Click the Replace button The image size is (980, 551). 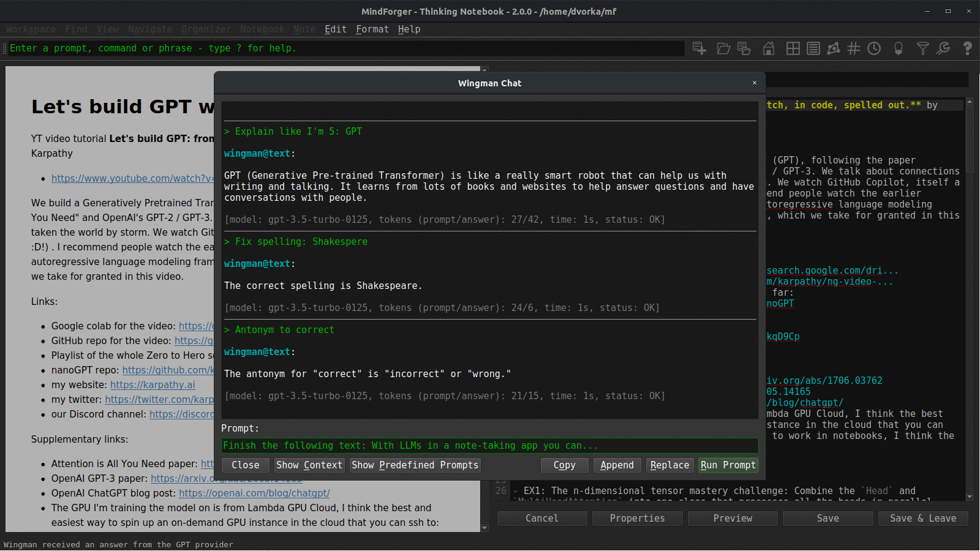click(670, 465)
